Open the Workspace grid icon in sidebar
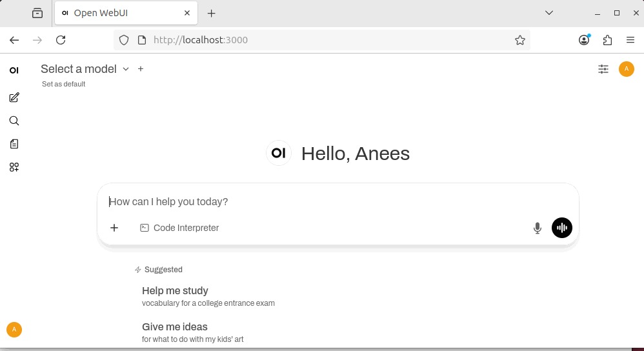The width and height of the screenshot is (644, 351). (14, 167)
